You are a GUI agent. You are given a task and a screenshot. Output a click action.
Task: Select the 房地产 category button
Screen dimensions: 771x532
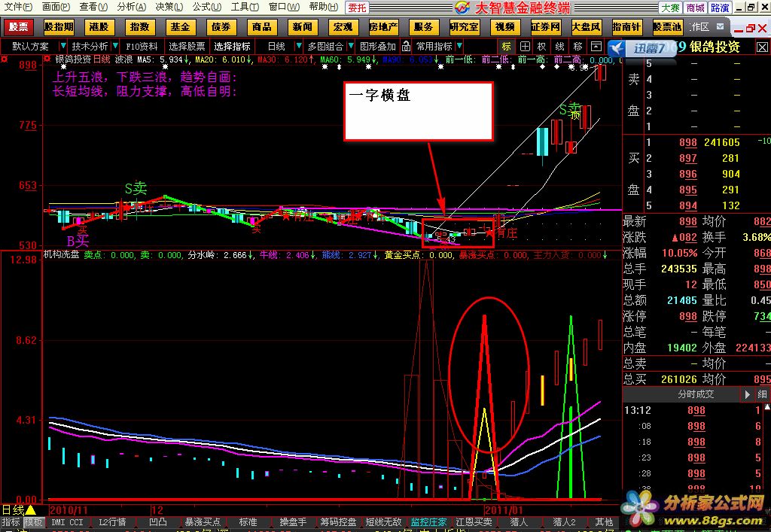pyautogui.click(x=383, y=26)
